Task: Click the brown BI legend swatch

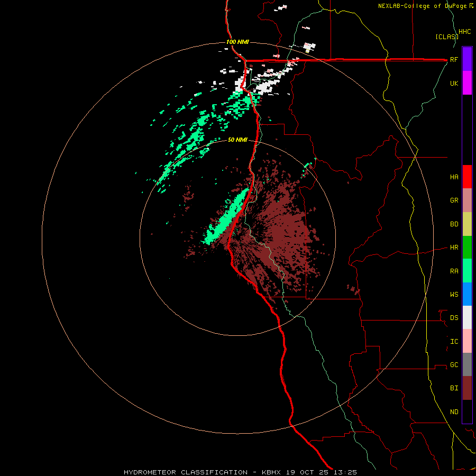Action: [x=467, y=388]
